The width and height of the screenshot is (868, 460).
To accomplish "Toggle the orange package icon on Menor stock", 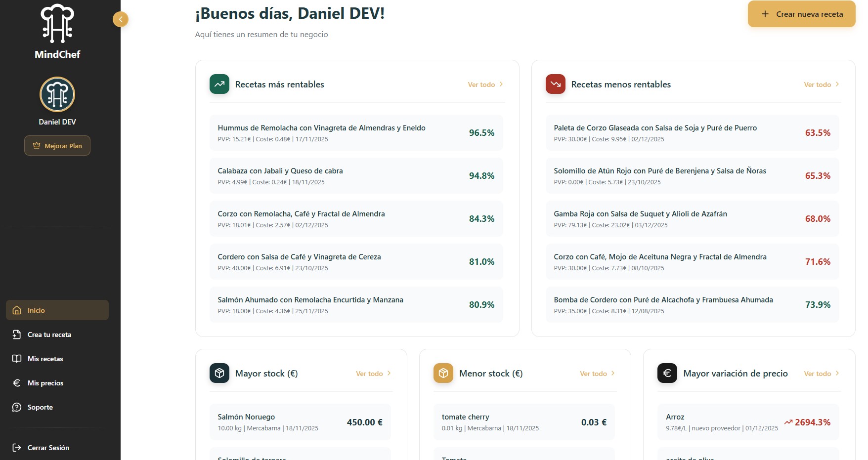I will [x=443, y=373].
